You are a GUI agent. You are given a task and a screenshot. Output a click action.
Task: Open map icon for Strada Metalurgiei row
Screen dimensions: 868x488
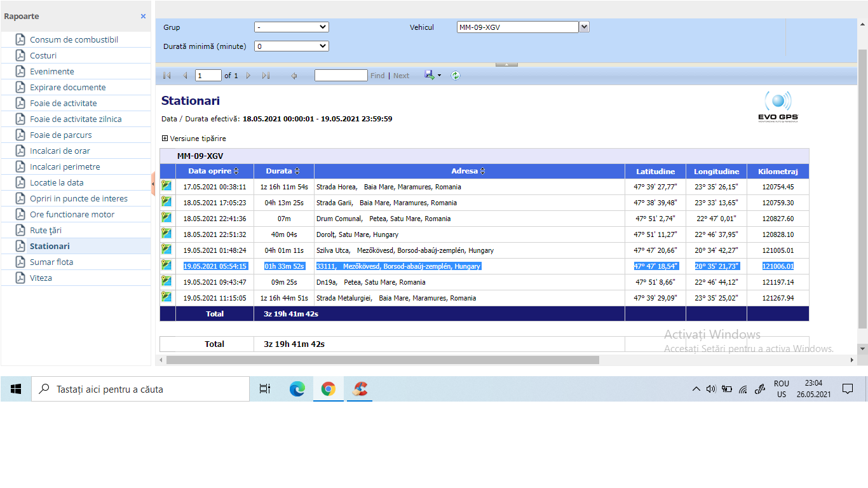[166, 297]
